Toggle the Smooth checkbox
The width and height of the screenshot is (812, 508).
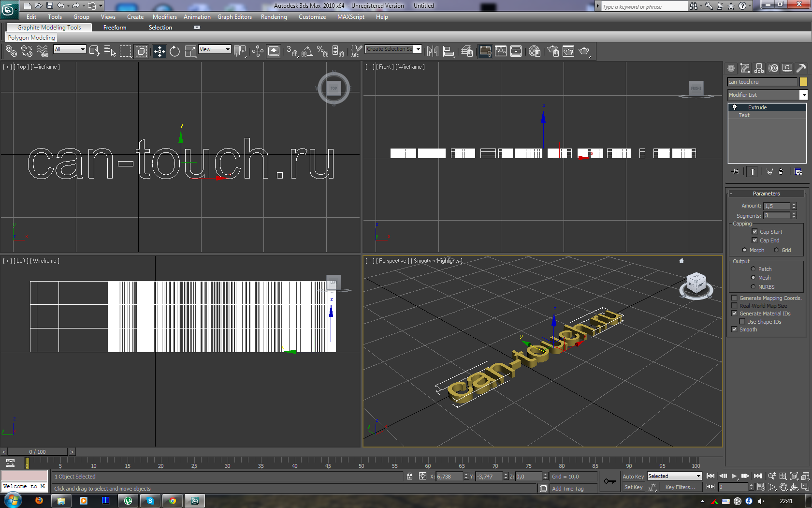(x=735, y=329)
